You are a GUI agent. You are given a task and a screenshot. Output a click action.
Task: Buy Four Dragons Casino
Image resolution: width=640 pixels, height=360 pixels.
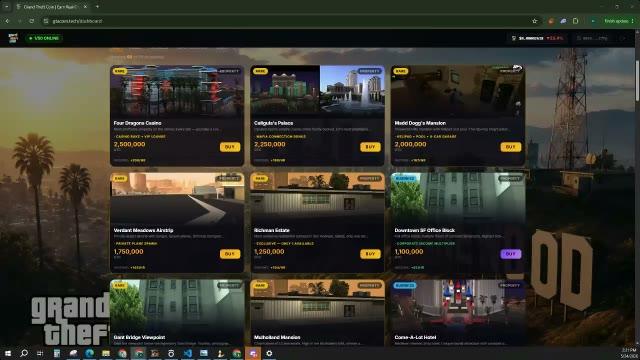[x=230, y=147]
